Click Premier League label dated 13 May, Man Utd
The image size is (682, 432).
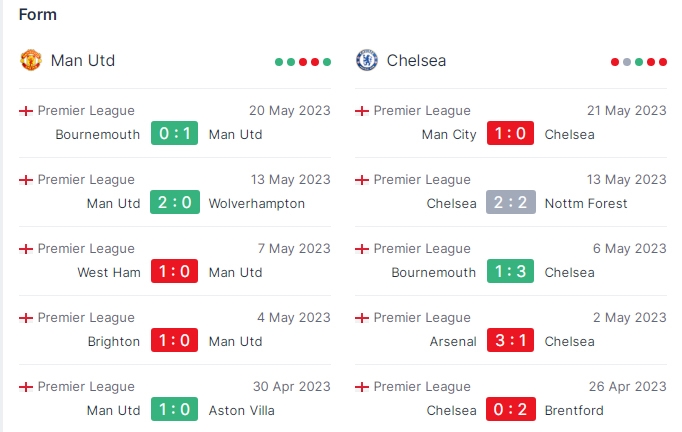click(x=86, y=180)
